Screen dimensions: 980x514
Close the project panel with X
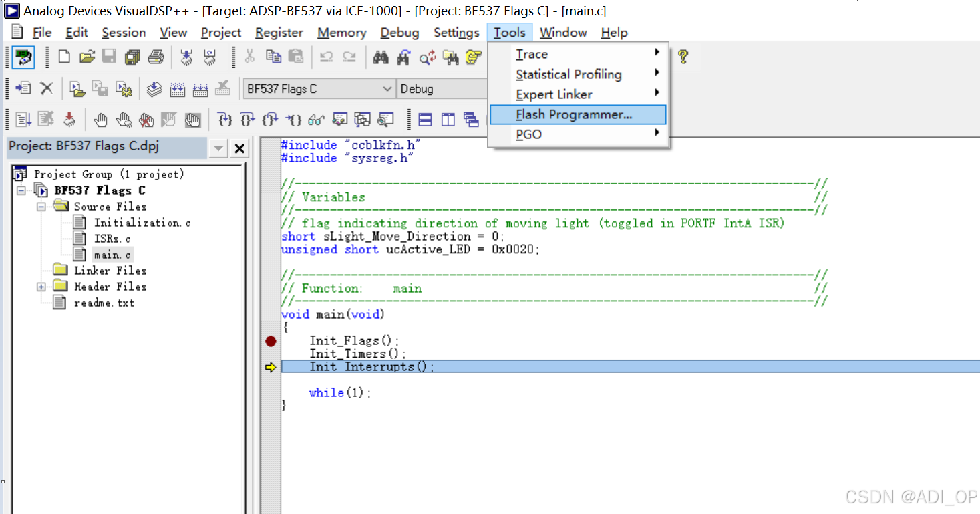(x=239, y=148)
